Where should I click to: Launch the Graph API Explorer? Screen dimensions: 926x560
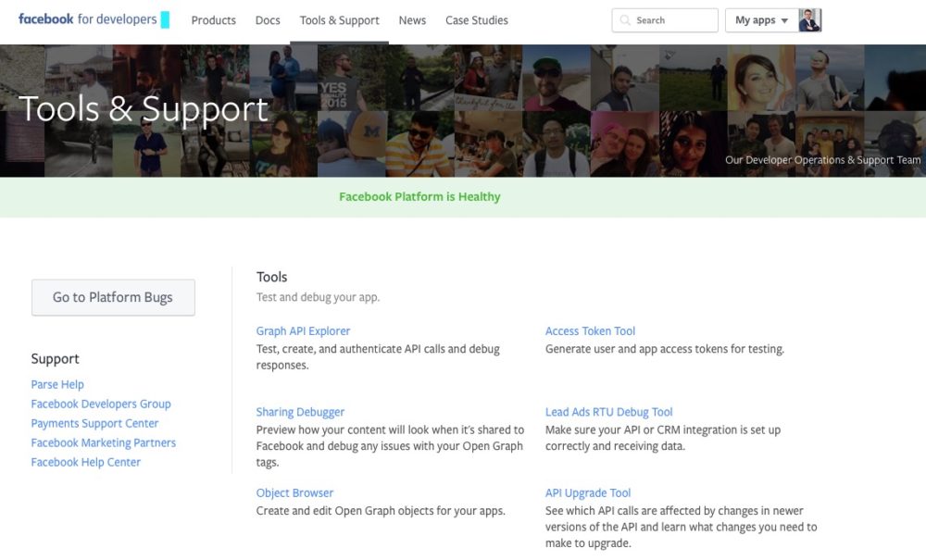[x=303, y=331]
